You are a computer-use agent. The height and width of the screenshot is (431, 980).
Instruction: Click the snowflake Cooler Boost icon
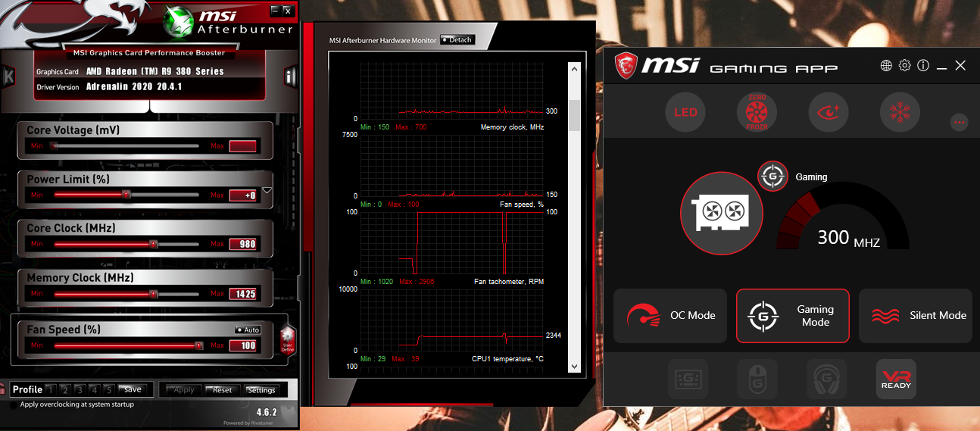coord(900,113)
